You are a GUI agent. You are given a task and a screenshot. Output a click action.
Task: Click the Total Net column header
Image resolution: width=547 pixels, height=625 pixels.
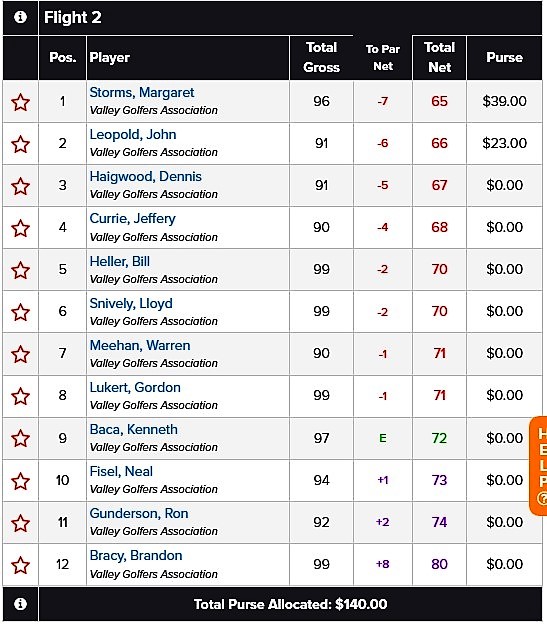pos(439,57)
